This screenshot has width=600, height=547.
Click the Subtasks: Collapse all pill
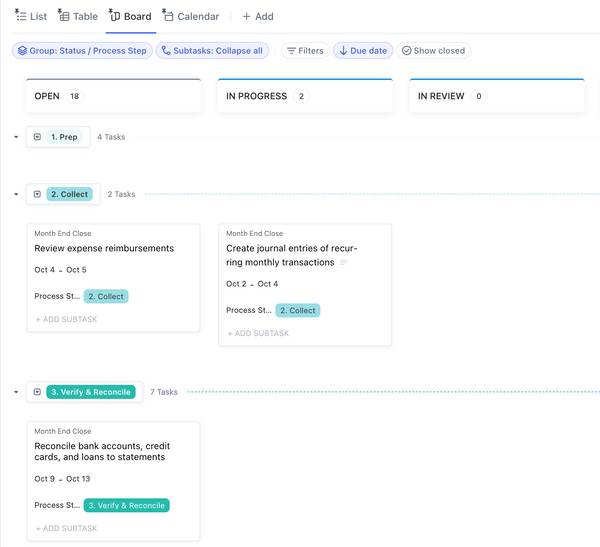click(212, 50)
